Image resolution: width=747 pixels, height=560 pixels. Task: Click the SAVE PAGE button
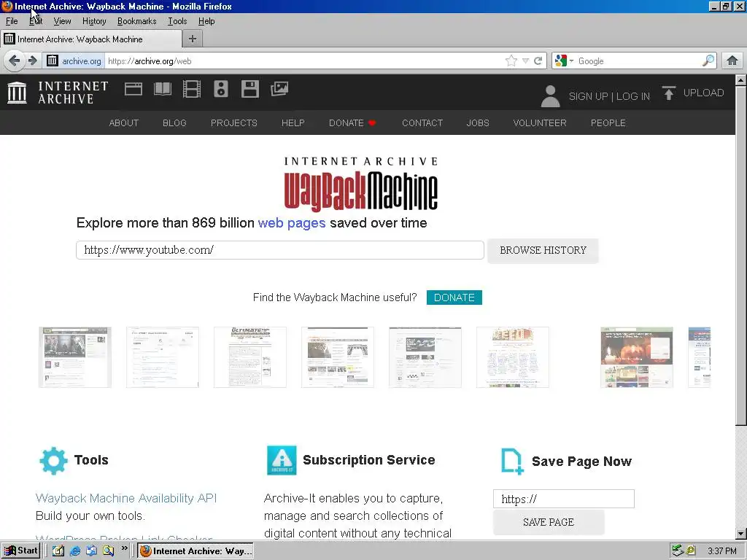point(549,522)
